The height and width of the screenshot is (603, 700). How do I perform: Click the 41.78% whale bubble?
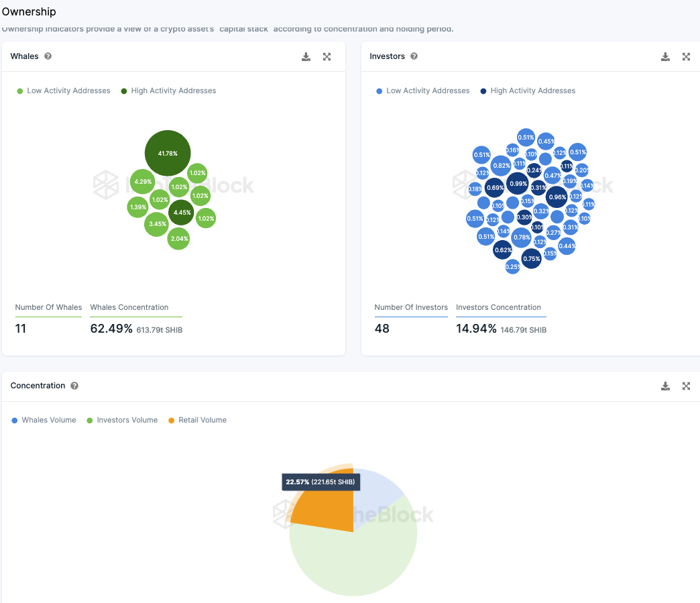168,153
